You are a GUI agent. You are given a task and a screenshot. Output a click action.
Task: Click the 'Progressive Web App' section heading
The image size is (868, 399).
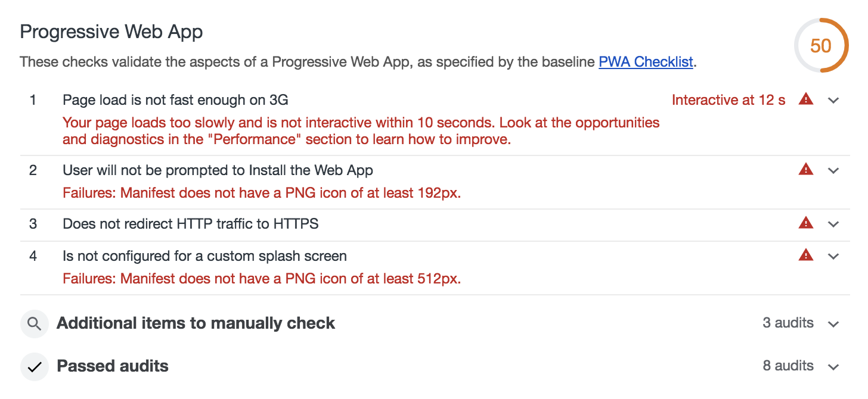[x=111, y=31]
